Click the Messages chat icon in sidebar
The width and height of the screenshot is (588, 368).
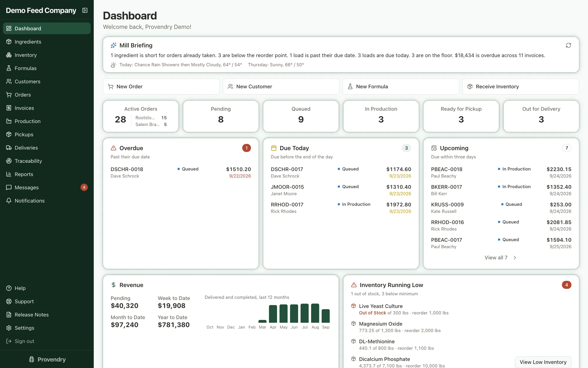coord(9,188)
